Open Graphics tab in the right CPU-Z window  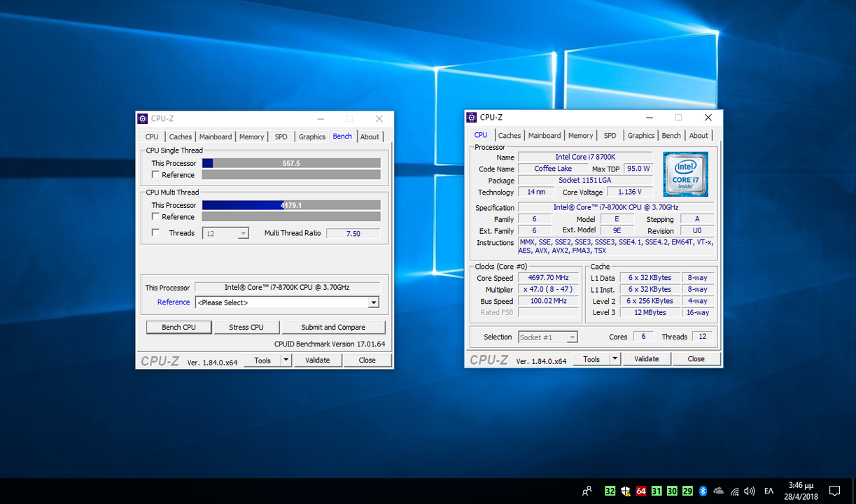click(641, 136)
